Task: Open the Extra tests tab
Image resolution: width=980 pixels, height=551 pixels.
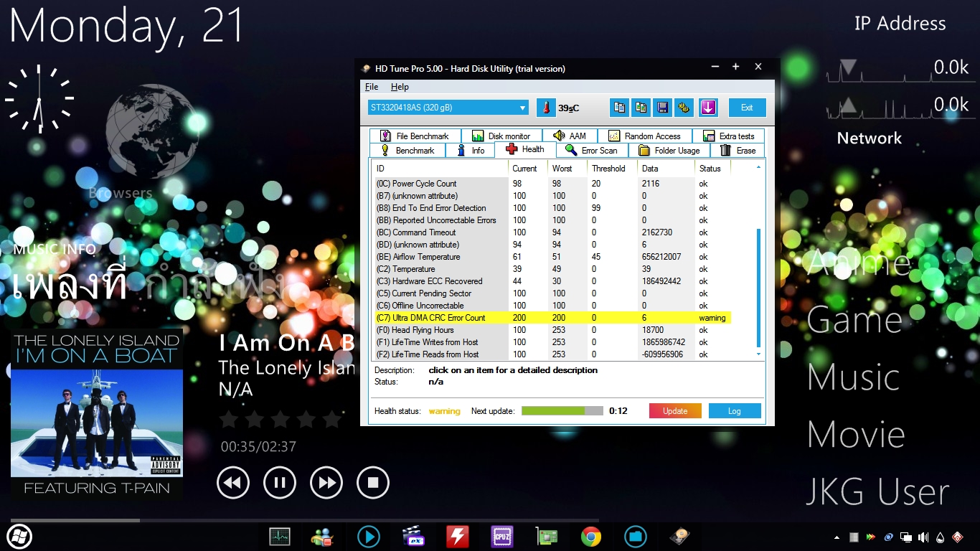Action: [x=728, y=136]
